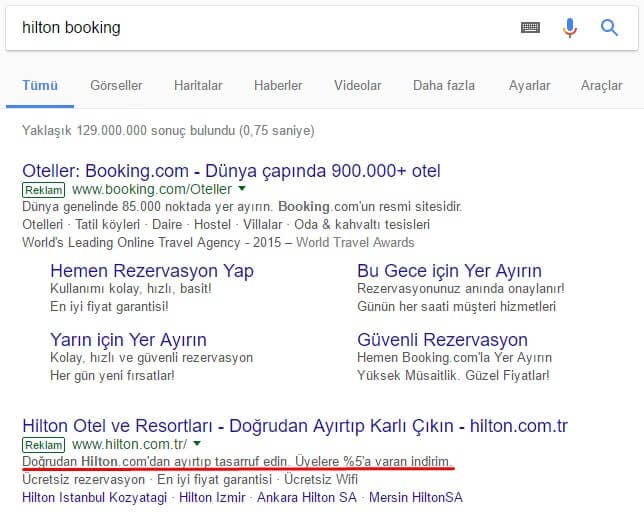Click the www.booking.com/Oteller URL text
644x516 pixels.
152,189
